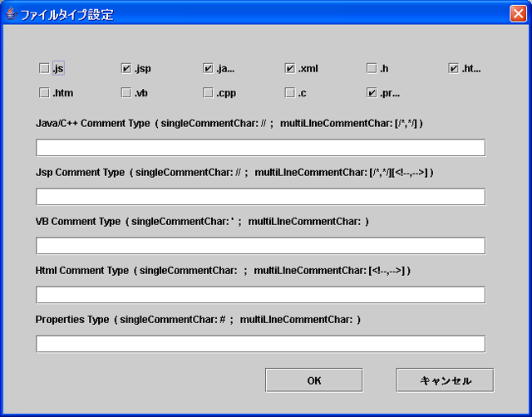Untick the .ht... file type checkbox
Image resolution: width=532 pixels, height=417 pixels.
click(453, 68)
